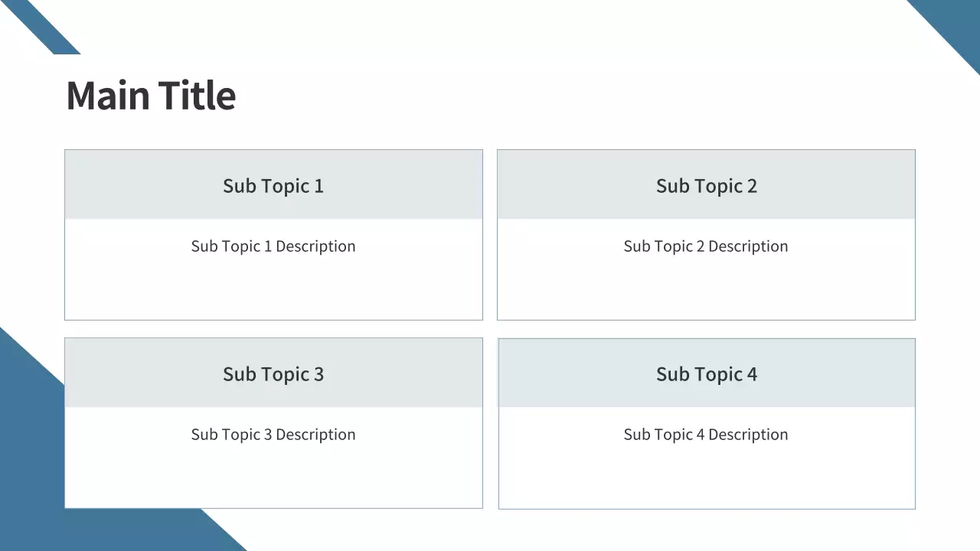Select the Sub Topic 2 heading
The height and width of the screenshot is (551, 980).
pos(706,186)
